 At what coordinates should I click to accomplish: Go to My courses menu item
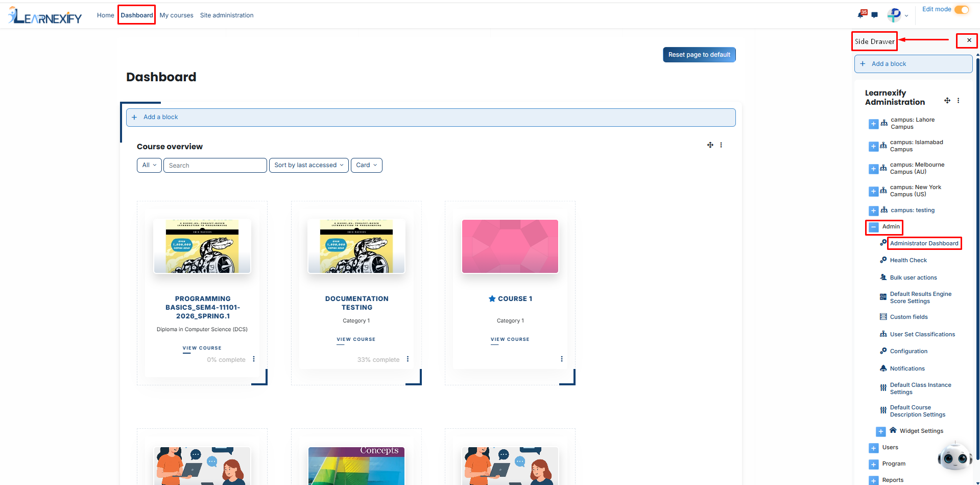click(176, 15)
